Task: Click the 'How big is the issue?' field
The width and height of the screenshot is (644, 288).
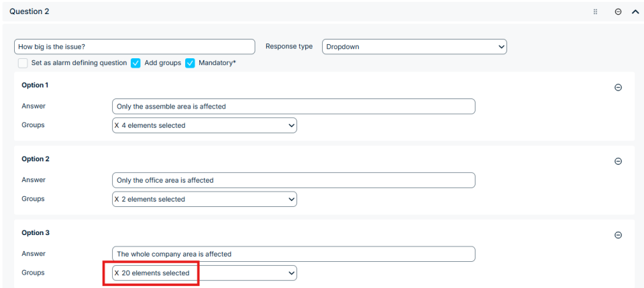Action: click(134, 47)
